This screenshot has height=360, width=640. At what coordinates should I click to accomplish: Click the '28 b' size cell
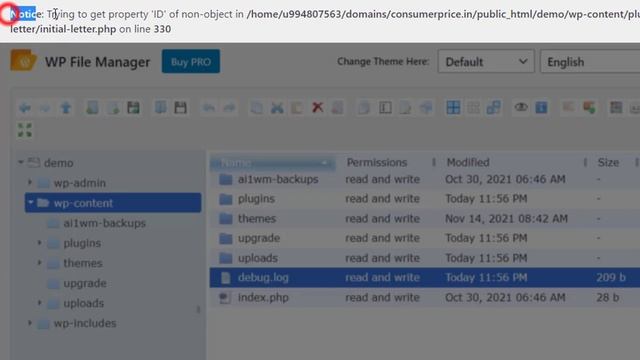coord(607,298)
